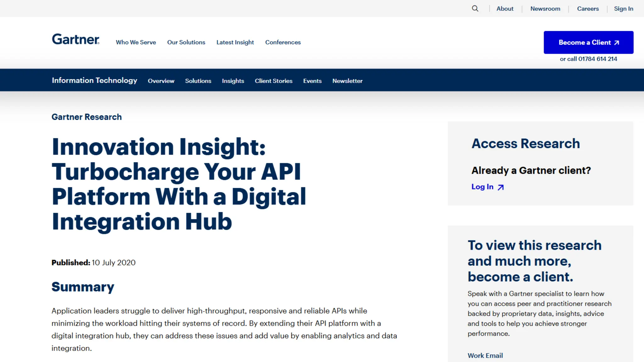
Task: Click the search magnifier icon
Action: (475, 8)
